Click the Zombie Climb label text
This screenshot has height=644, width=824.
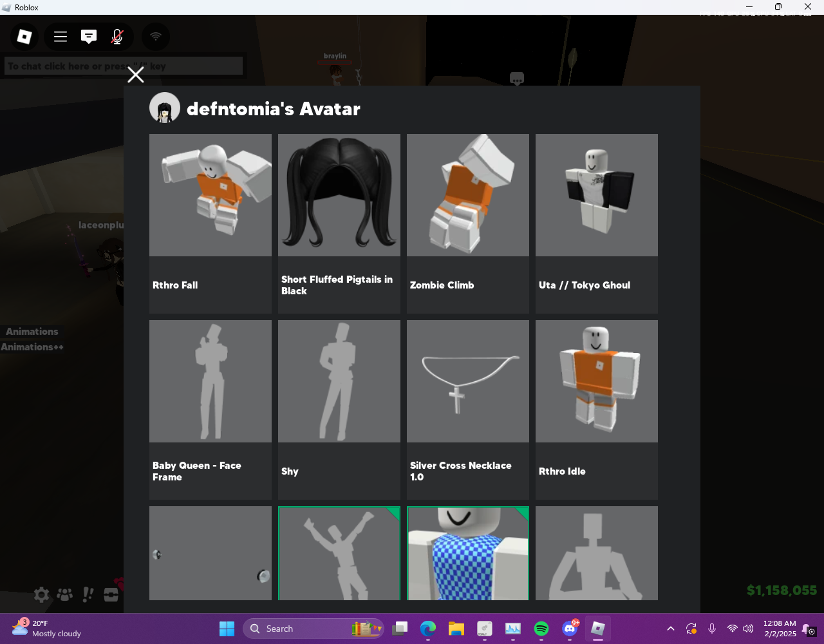442,285
